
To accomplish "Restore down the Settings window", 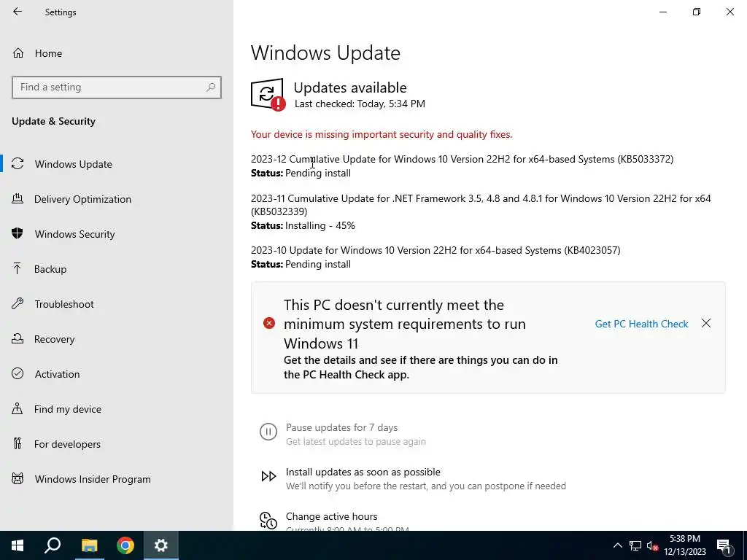I will tap(697, 12).
